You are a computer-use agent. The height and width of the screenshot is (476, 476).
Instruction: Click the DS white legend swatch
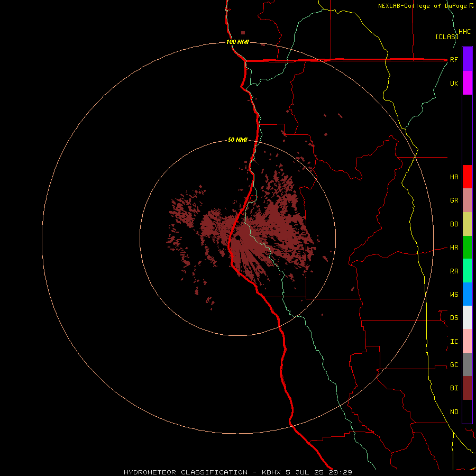[x=467, y=317]
